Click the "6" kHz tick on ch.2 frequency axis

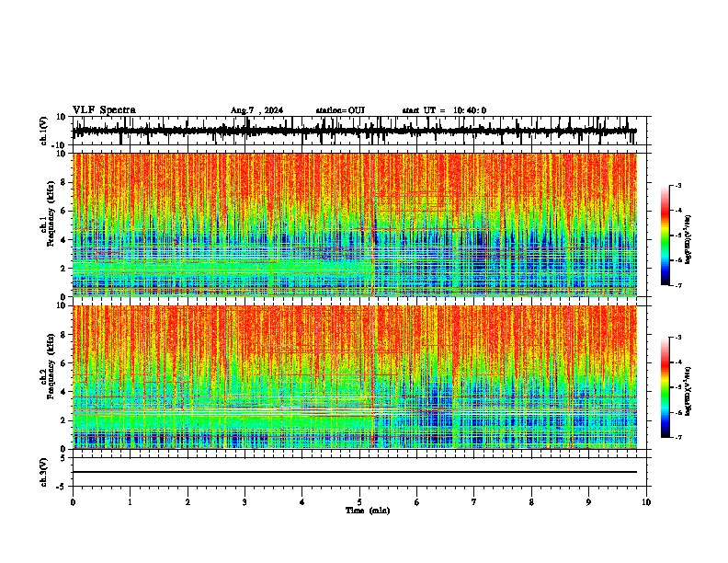[x=63, y=363]
